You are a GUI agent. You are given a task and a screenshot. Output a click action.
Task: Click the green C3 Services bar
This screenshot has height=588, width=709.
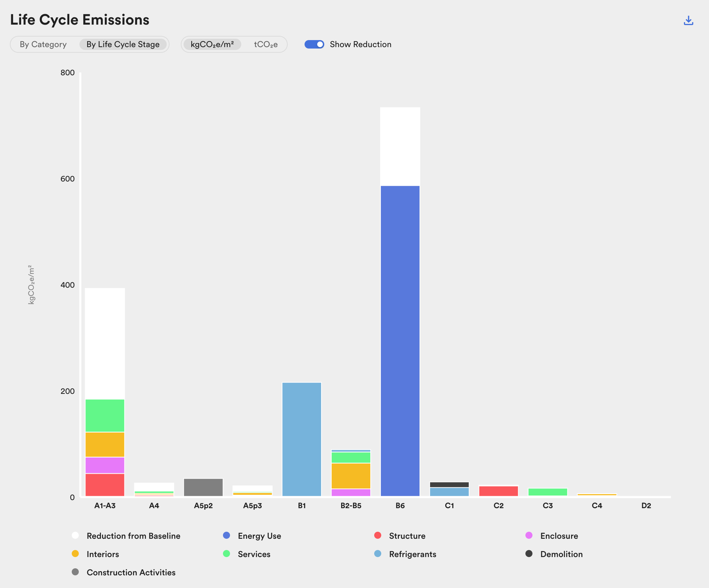tap(548, 492)
